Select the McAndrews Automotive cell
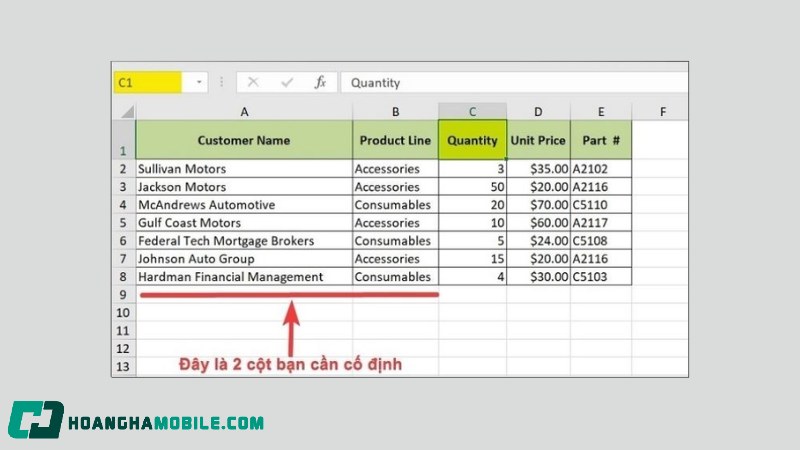Screen dimensions: 800x450 (244, 205)
